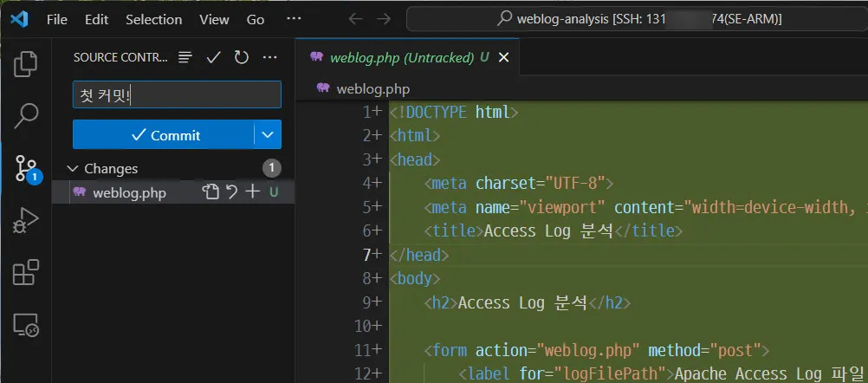868x383 pixels.
Task: Click the form action="weblog.php" line
Action: 598,350
